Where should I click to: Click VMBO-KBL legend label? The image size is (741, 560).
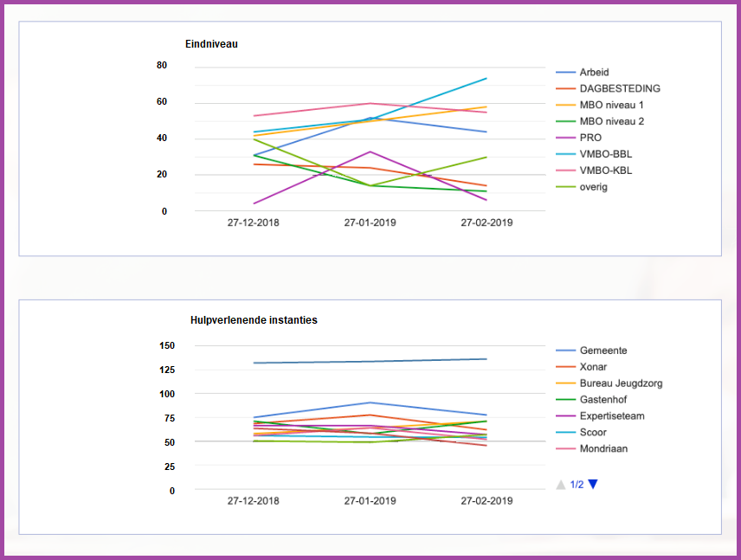pos(605,171)
